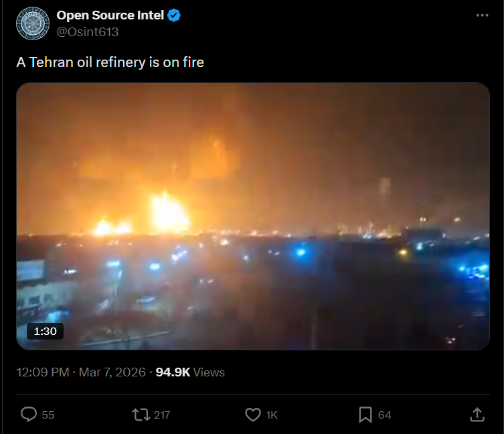Click the 217 reposts count
Image resolution: width=504 pixels, height=434 pixels.
162,415
